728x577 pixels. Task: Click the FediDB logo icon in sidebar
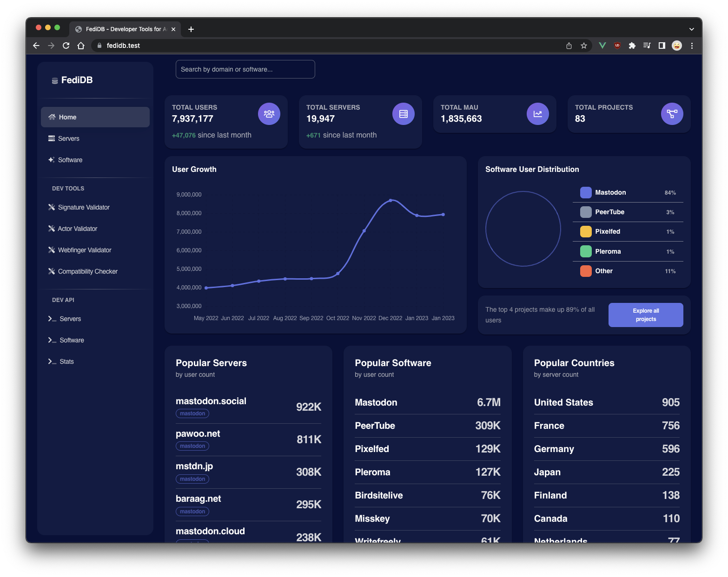(55, 80)
